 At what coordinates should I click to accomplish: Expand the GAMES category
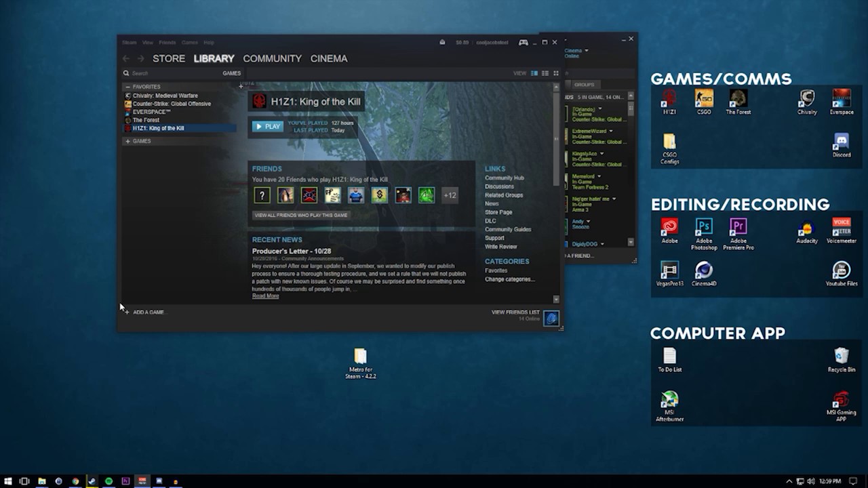coord(127,141)
